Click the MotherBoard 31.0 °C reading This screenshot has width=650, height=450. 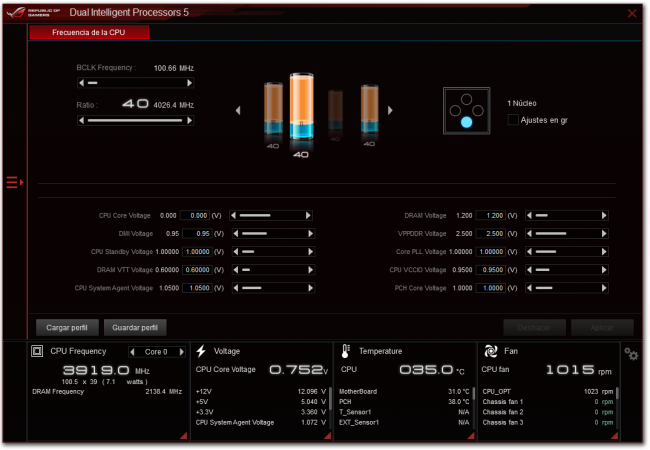[x=404, y=392]
